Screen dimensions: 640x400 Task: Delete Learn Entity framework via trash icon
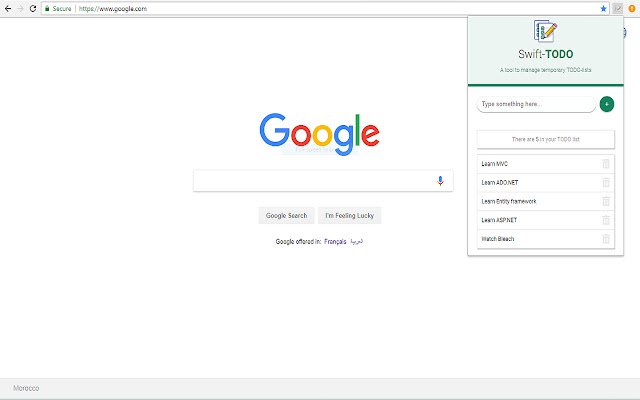[606, 201]
